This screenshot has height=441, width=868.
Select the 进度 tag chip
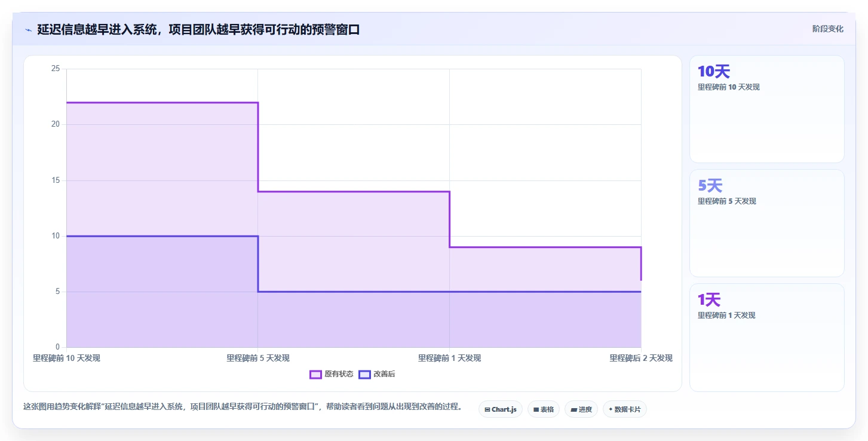pyautogui.click(x=581, y=409)
